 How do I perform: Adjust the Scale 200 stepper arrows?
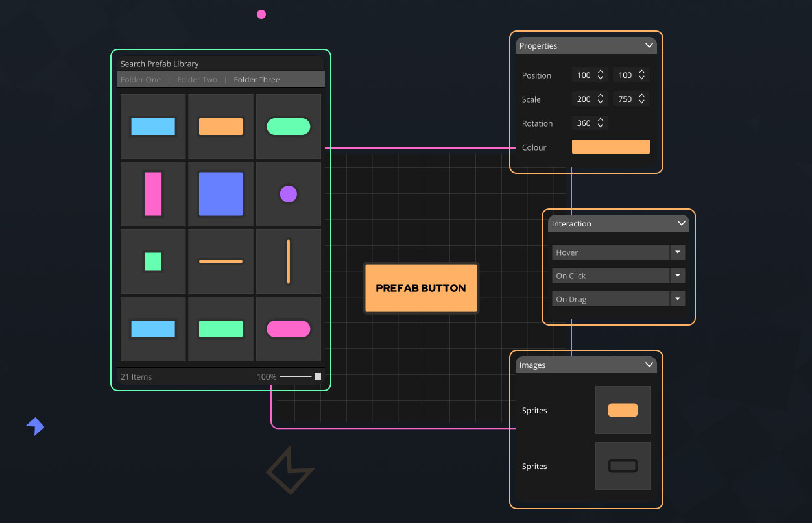click(x=601, y=99)
